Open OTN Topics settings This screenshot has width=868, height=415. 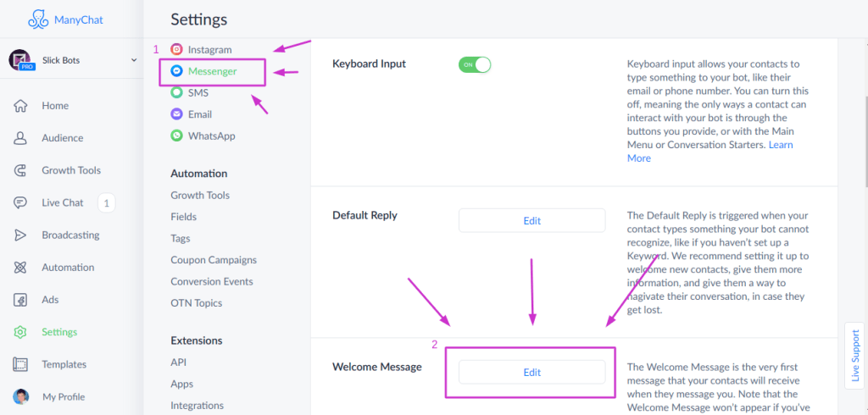coord(197,303)
